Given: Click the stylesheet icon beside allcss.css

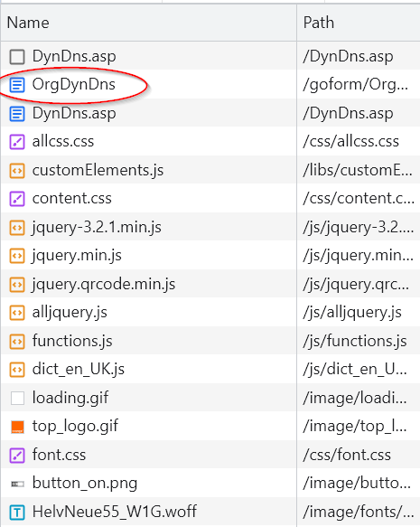Looking at the screenshot, I should 17,142.
